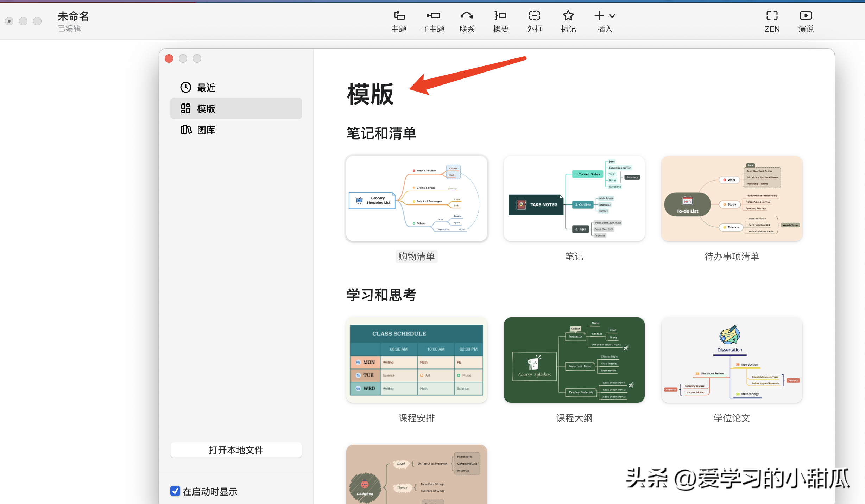This screenshot has height=504, width=865.
Task: Click the grid icon beside 模版
Action: [x=186, y=108]
